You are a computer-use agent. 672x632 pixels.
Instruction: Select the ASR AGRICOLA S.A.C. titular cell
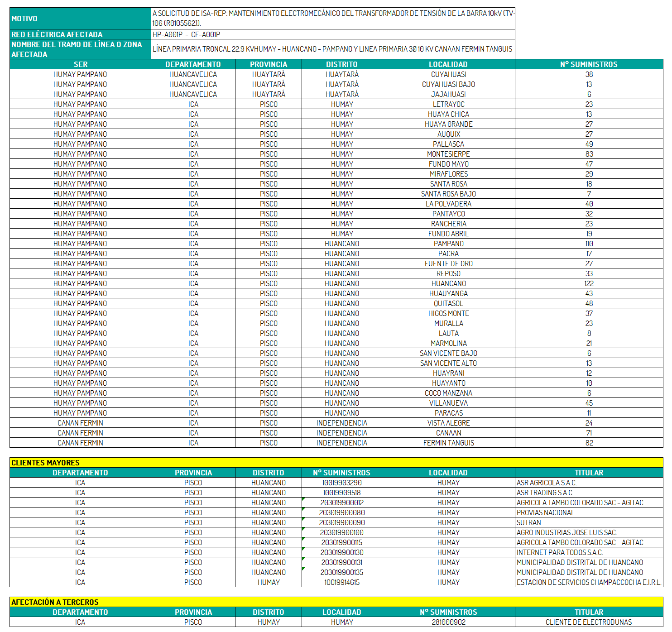589,483
